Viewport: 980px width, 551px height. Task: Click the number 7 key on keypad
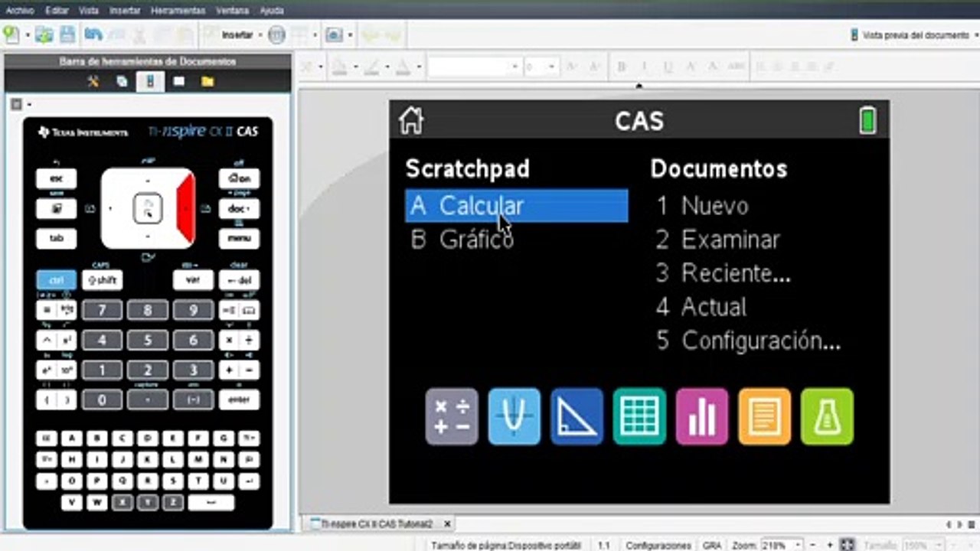[102, 310]
